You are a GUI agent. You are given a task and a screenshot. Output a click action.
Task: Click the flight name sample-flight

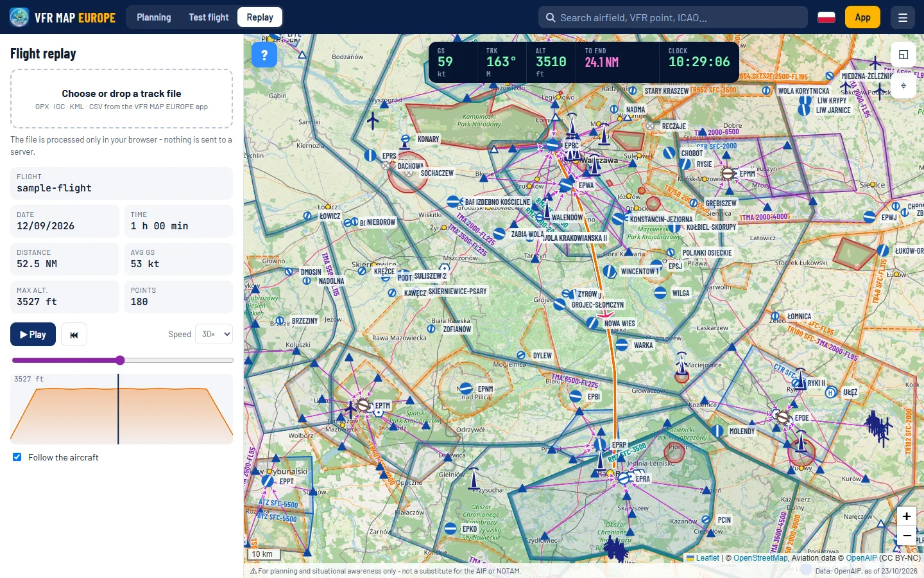click(55, 188)
